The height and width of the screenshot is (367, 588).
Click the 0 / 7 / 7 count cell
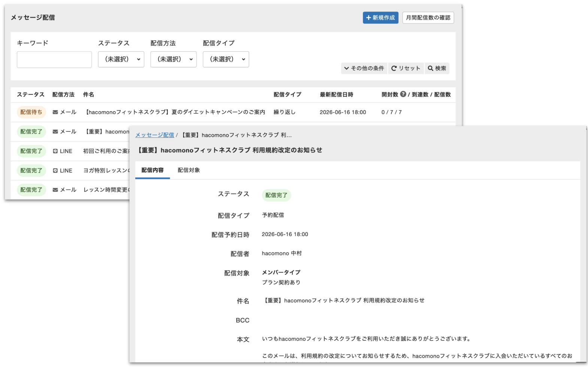pyautogui.click(x=391, y=112)
